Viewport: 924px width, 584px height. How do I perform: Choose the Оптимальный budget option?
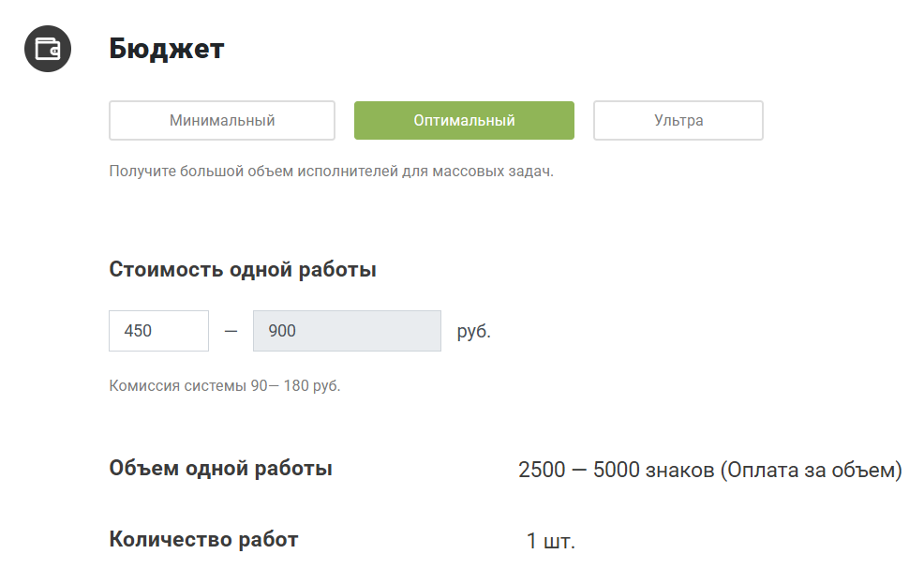(464, 120)
